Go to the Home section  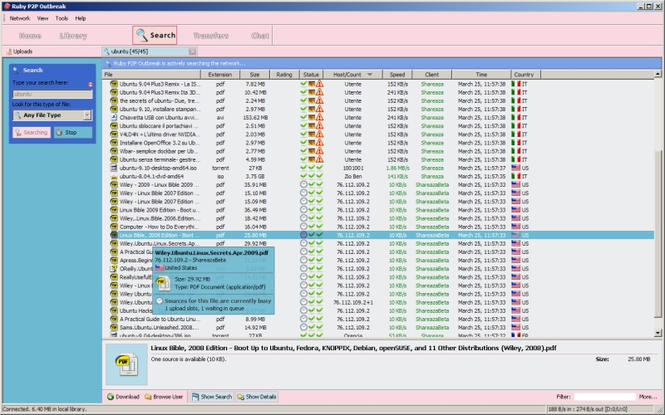[x=30, y=36]
